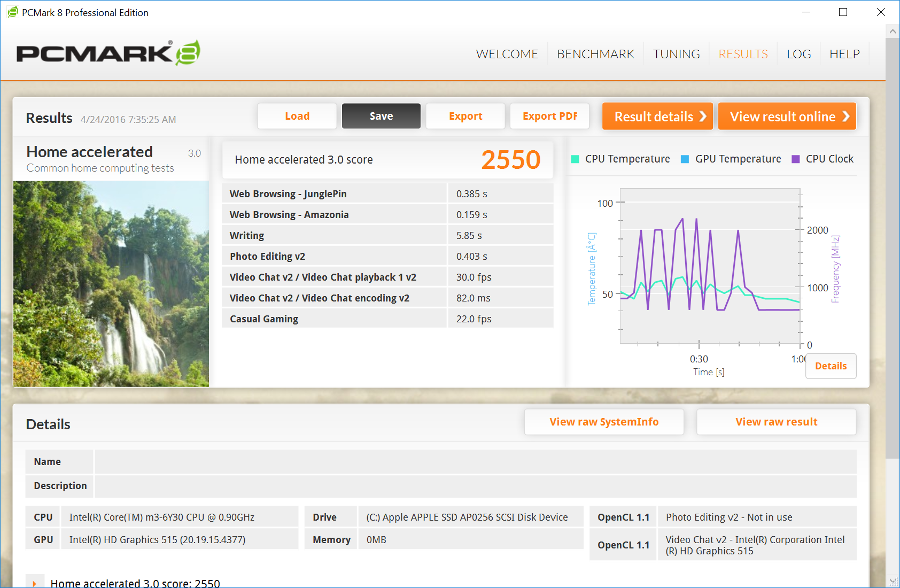This screenshot has width=900, height=588.
Task: Click the 30.0 fps result value
Action: [x=474, y=277]
